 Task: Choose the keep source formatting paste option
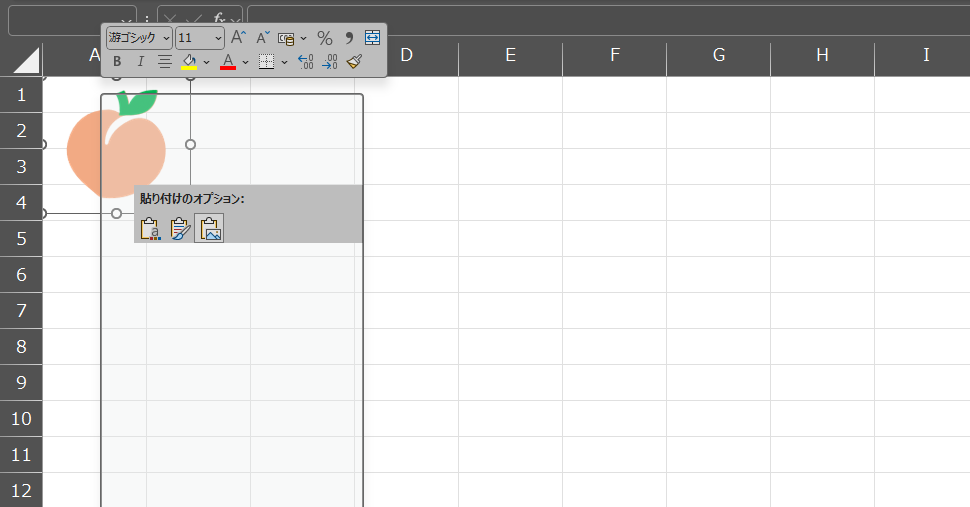point(150,229)
